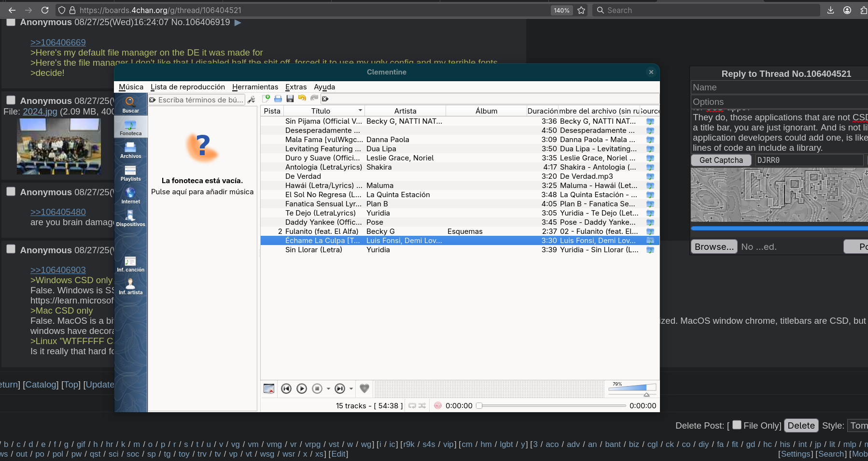This screenshot has width=868, height=461.
Task: Expand the Título column header dropdown arrow
Action: coord(360,111)
